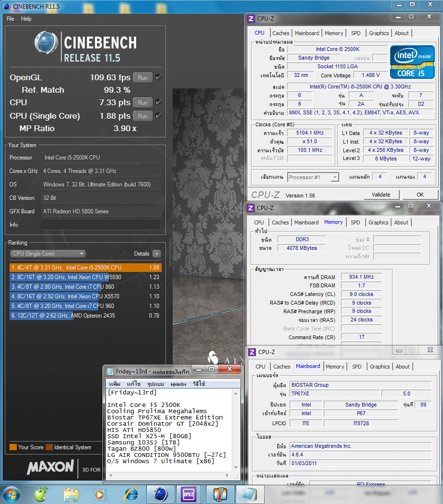Screen dimensions: 443x504
Task: Click the TP67XE model field
Action: (335, 393)
